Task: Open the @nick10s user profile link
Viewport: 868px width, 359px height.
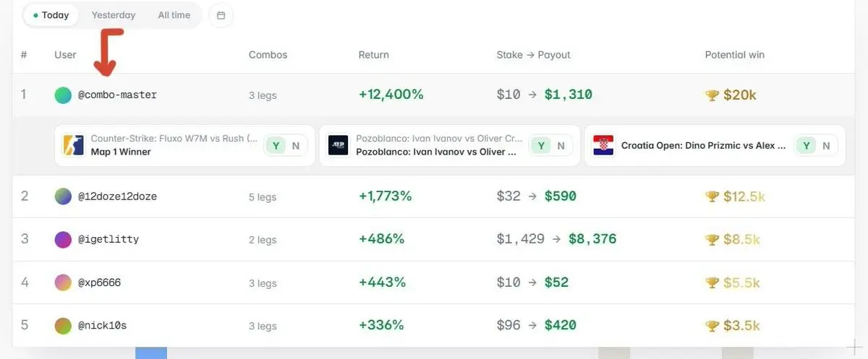Action: coord(102,326)
